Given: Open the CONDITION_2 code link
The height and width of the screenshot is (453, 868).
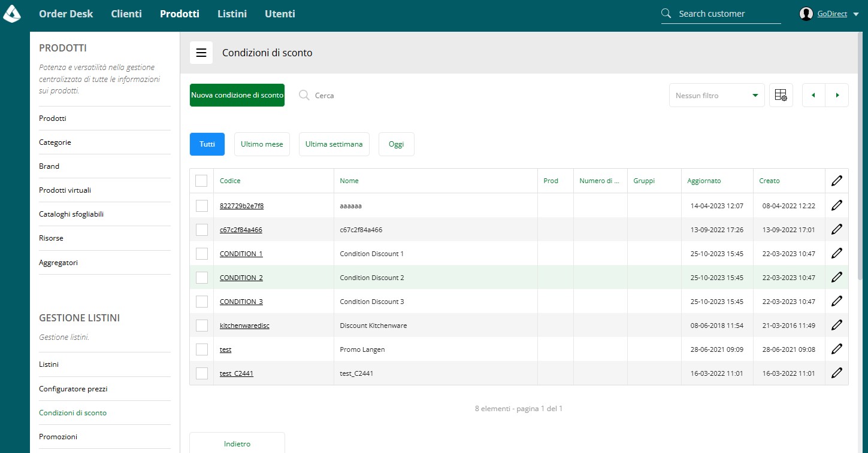Looking at the screenshot, I should (x=241, y=278).
